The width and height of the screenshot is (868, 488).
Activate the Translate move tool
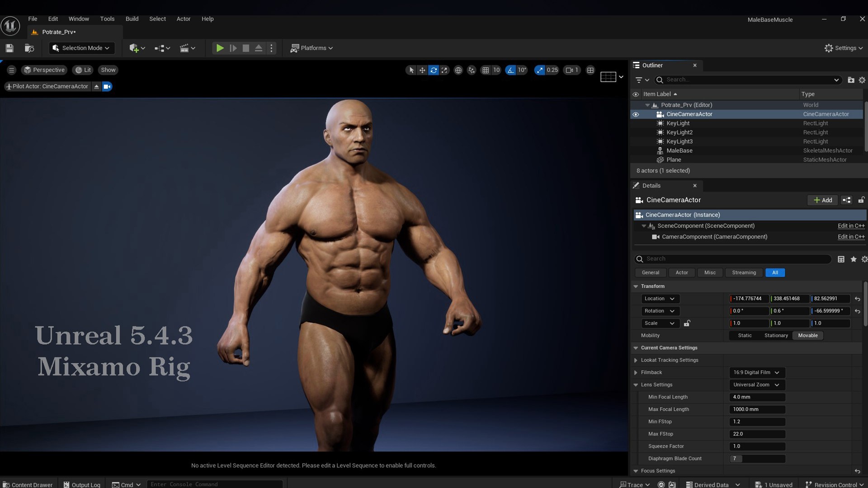coord(422,70)
